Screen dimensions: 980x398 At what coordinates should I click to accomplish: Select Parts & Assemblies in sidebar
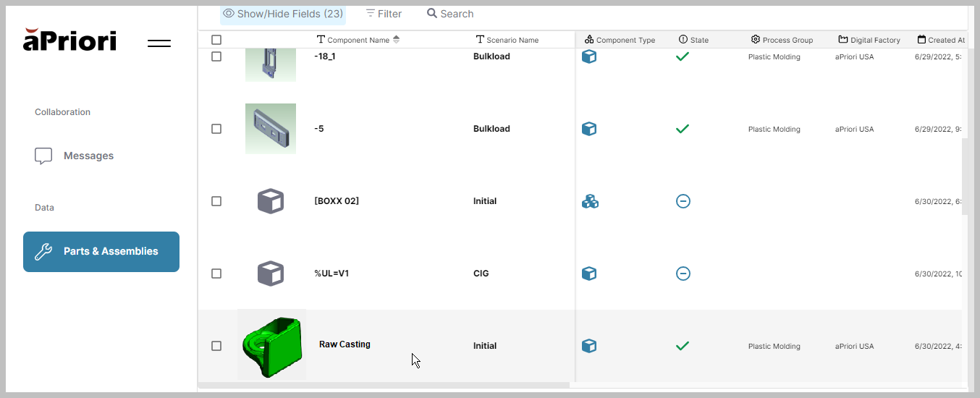click(101, 252)
